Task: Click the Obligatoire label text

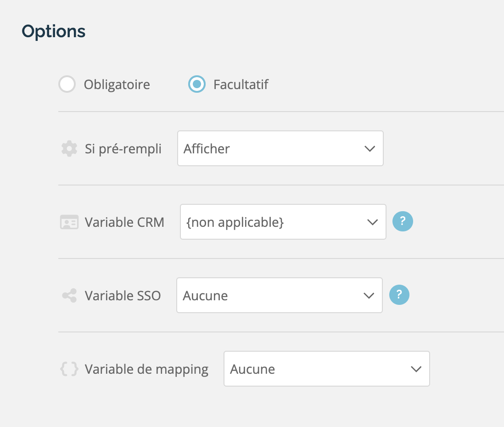Action: pyautogui.click(x=117, y=85)
